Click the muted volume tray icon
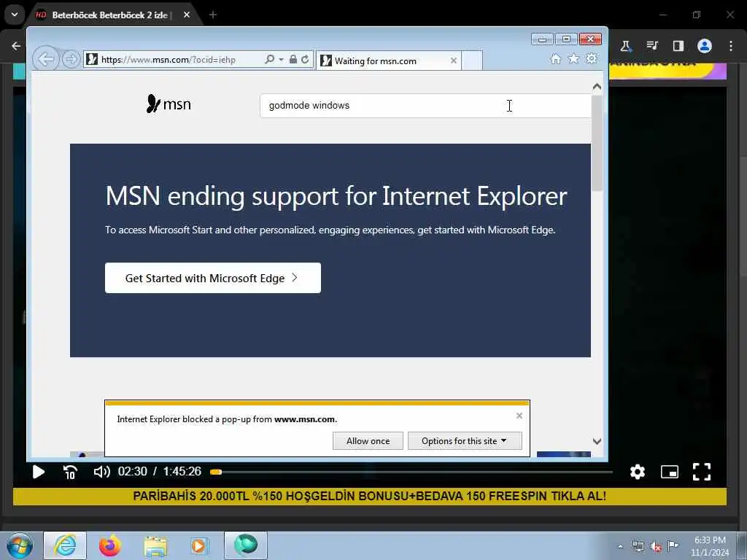Image resolution: width=747 pixels, height=560 pixels. pos(656,546)
